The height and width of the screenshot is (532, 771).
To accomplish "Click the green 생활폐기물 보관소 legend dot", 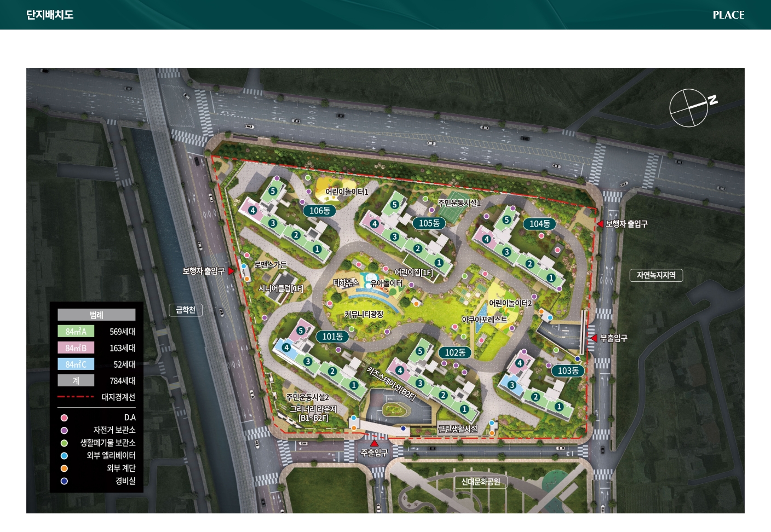I will coord(64,443).
